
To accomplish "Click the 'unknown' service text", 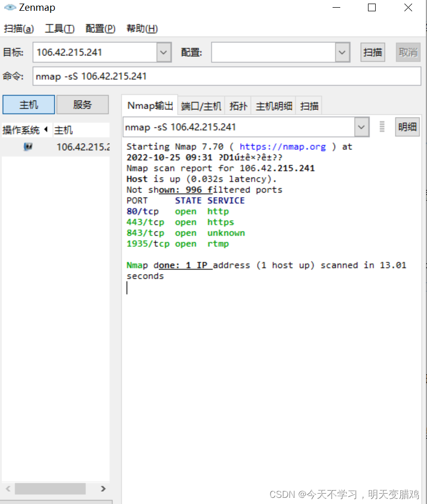I will [226, 233].
